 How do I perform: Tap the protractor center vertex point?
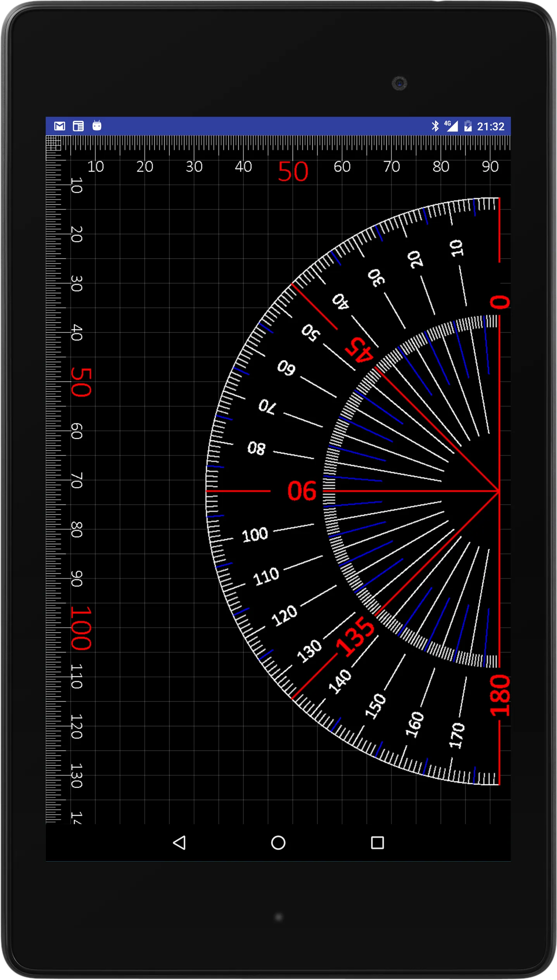click(499, 491)
